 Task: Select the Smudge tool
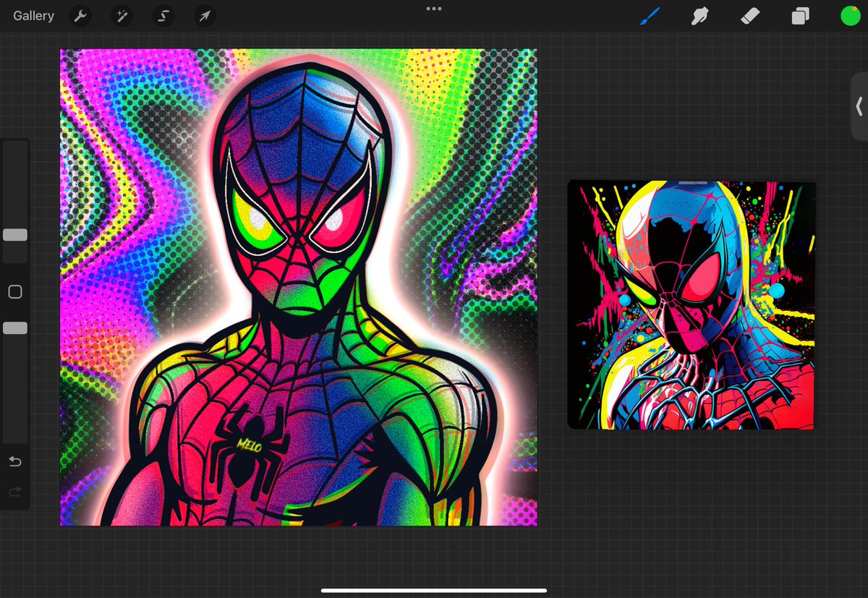699,16
